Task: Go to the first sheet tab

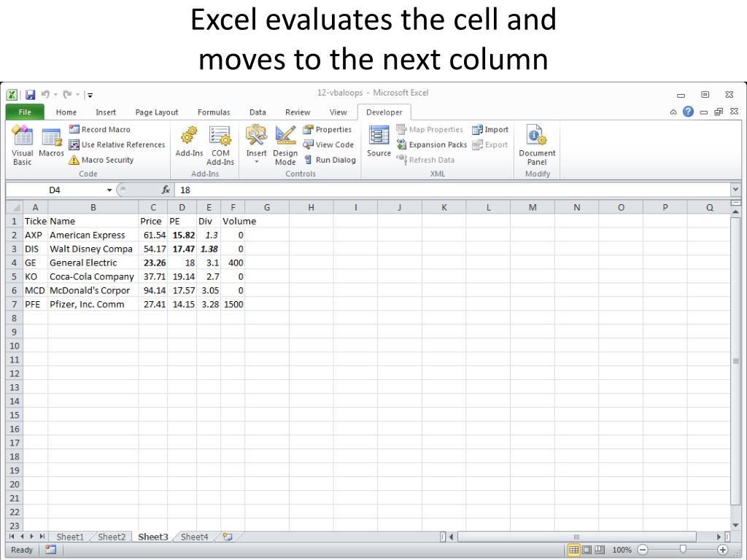Action: click(12, 537)
